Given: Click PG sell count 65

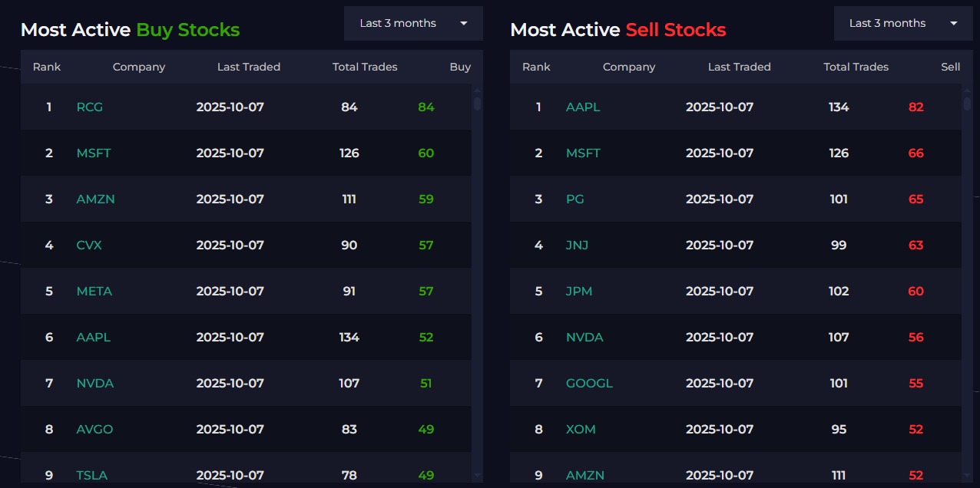Looking at the screenshot, I should pos(915,199).
